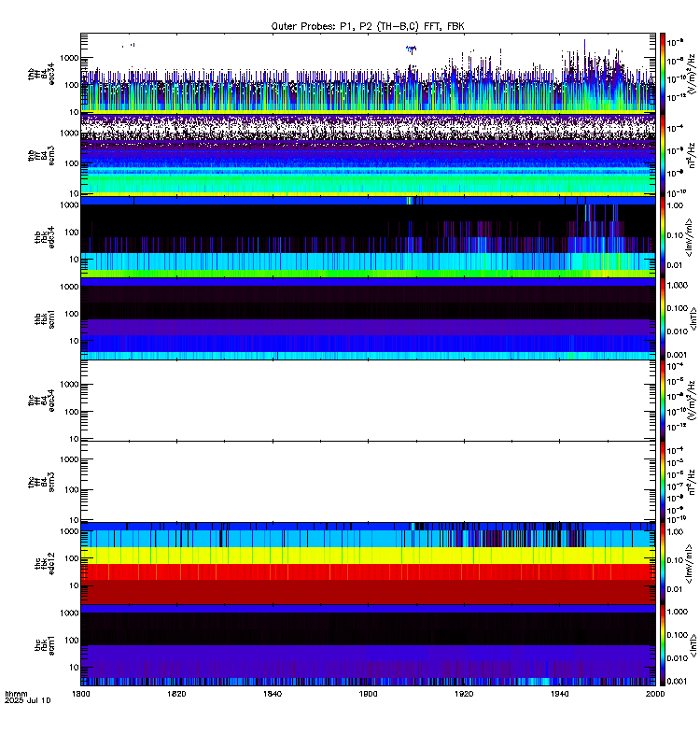Click the thb fff 64 scm3 panel label
The image size is (700, 747).
click(41, 156)
